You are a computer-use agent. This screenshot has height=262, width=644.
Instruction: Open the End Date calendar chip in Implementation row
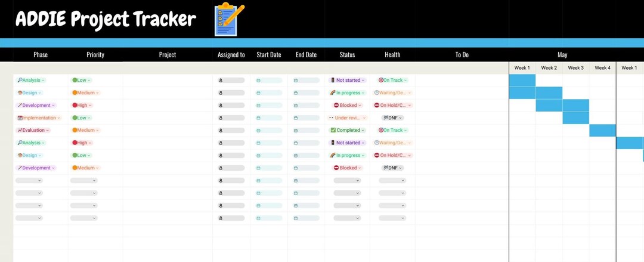point(306,118)
